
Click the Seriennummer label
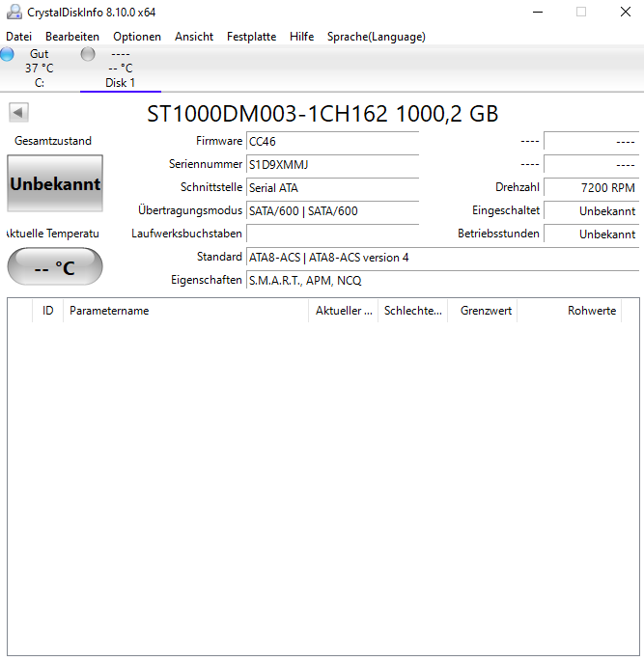click(x=206, y=164)
